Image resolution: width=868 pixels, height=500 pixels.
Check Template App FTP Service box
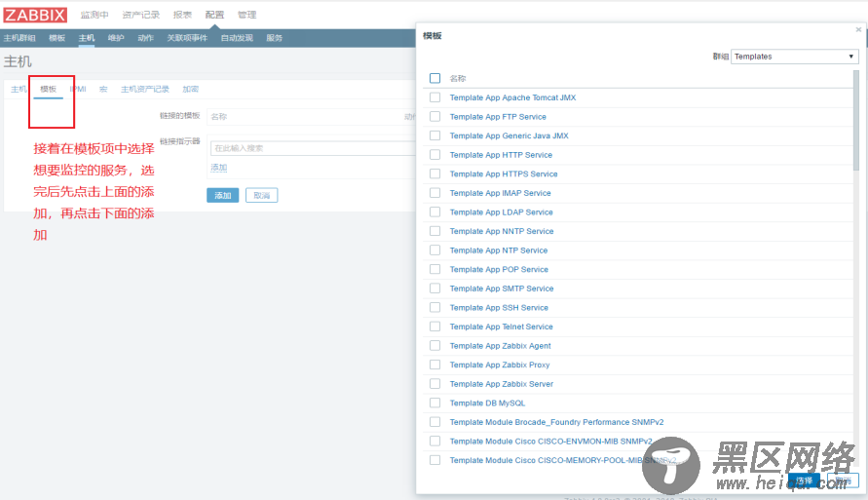(435, 116)
